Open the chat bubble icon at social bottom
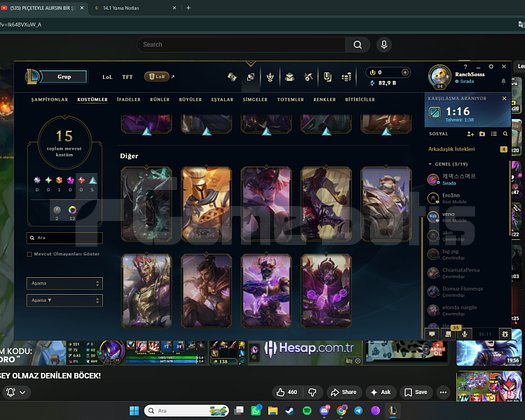 pyautogui.click(x=432, y=334)
